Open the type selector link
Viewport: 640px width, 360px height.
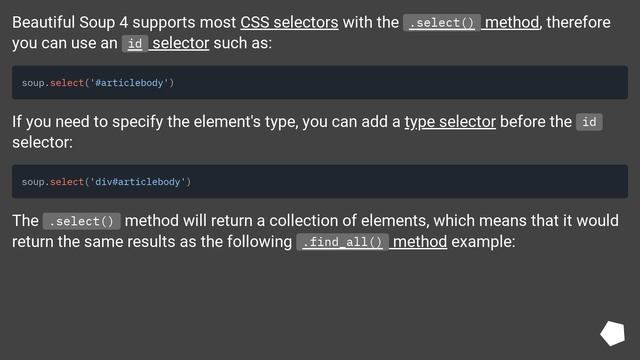point(450,122)
